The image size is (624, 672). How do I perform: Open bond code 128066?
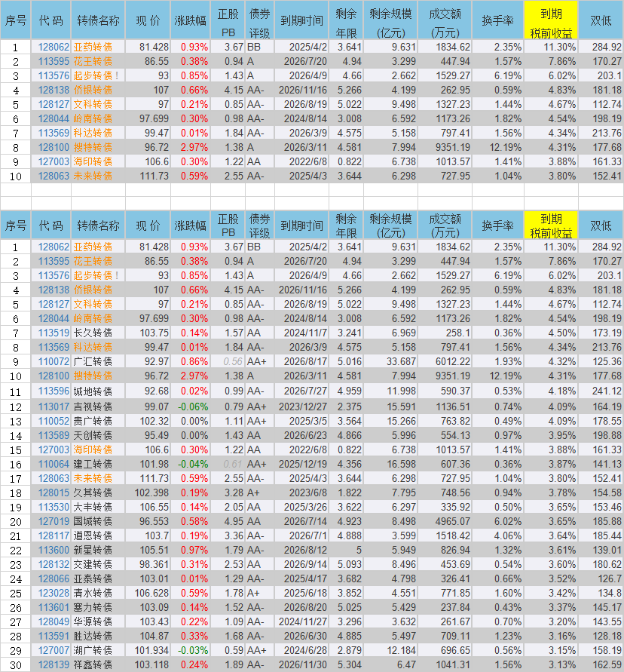pos(54,579)
